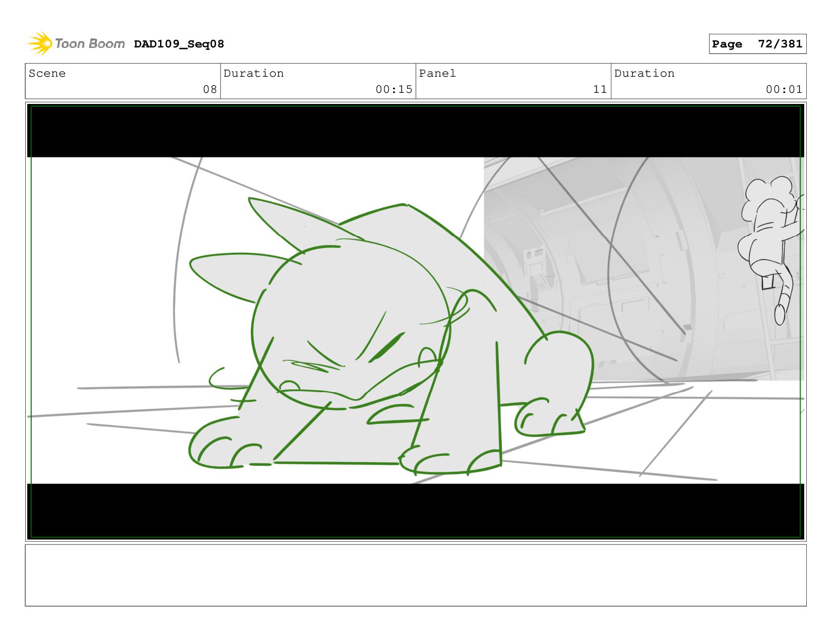Select the panel number 11

click(x=600, y=89)
